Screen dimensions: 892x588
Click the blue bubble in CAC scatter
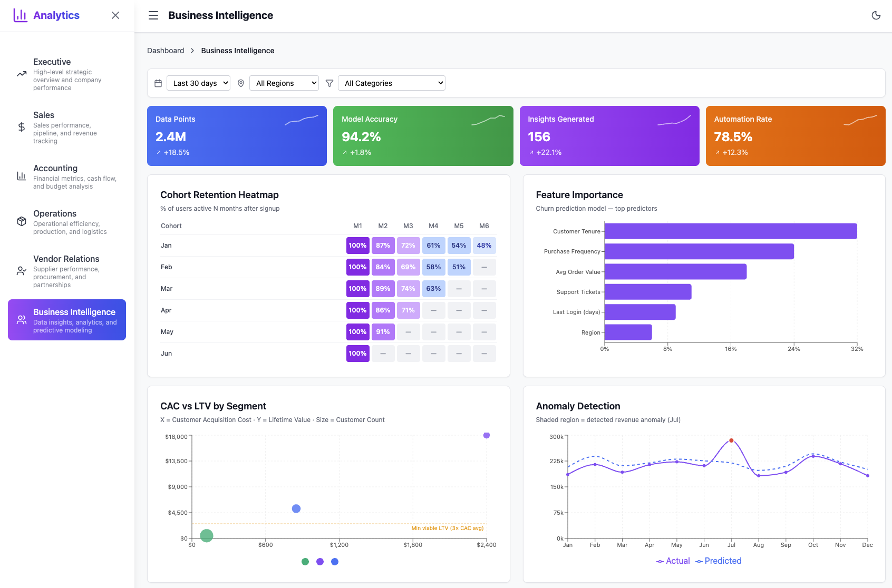click(296, 508)
